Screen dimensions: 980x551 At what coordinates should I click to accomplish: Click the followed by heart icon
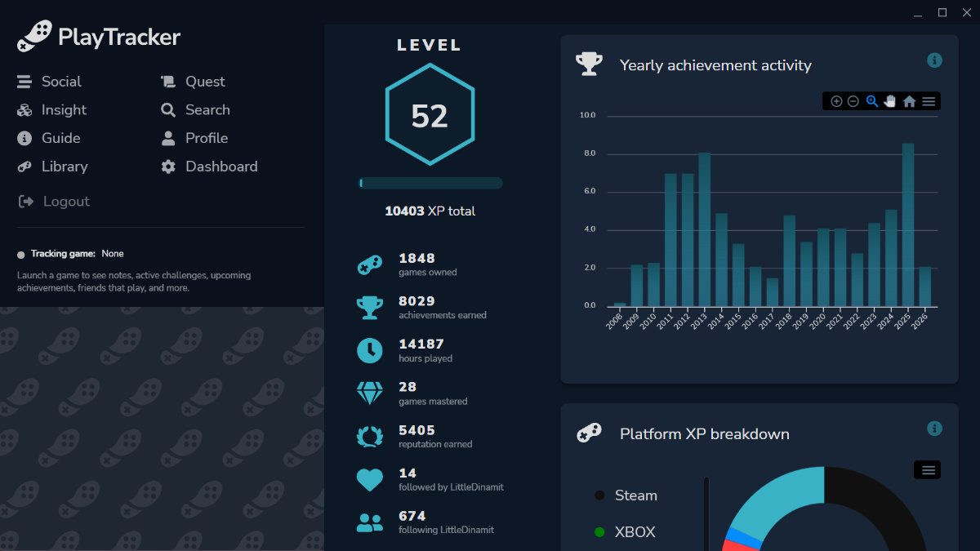pos(370,480)
